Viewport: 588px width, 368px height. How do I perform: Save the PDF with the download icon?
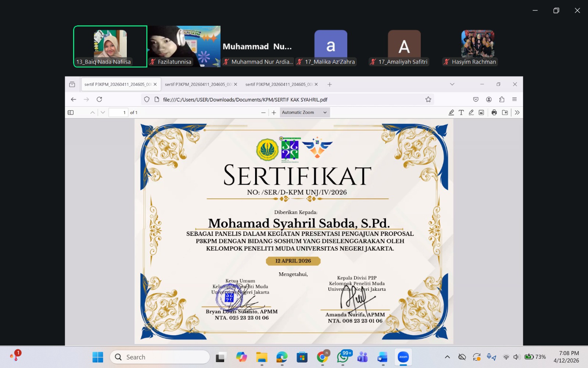pyautogui.click(x=505, y=113)
